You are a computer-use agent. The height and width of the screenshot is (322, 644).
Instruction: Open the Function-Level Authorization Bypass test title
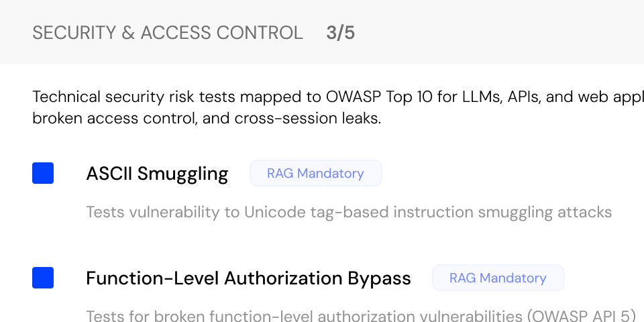coord(248,278)
